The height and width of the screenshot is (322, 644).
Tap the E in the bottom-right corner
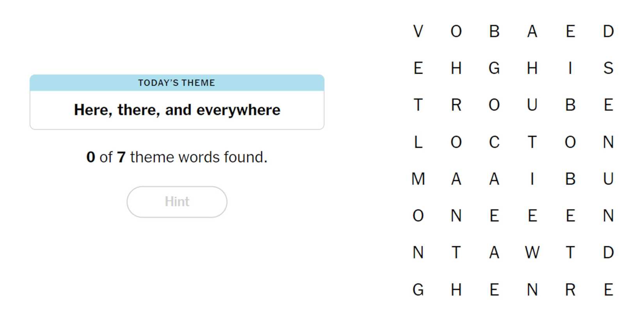608,290
